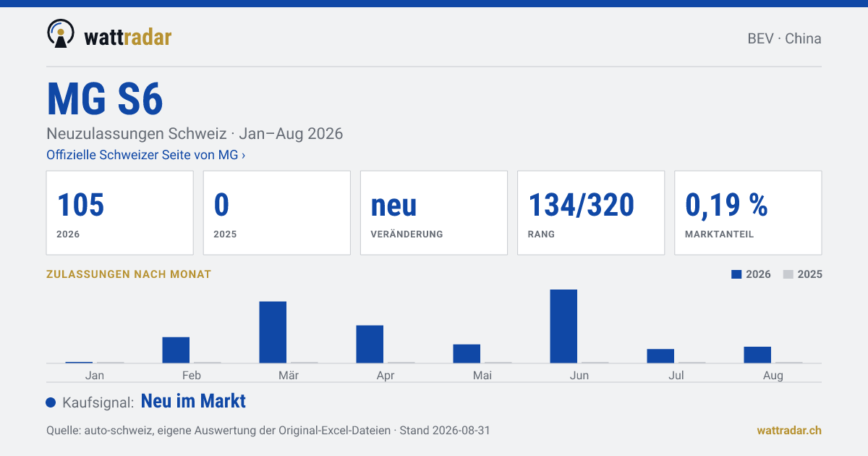
Task: Click the Jun axis label
Action: (x=579, y=375)
